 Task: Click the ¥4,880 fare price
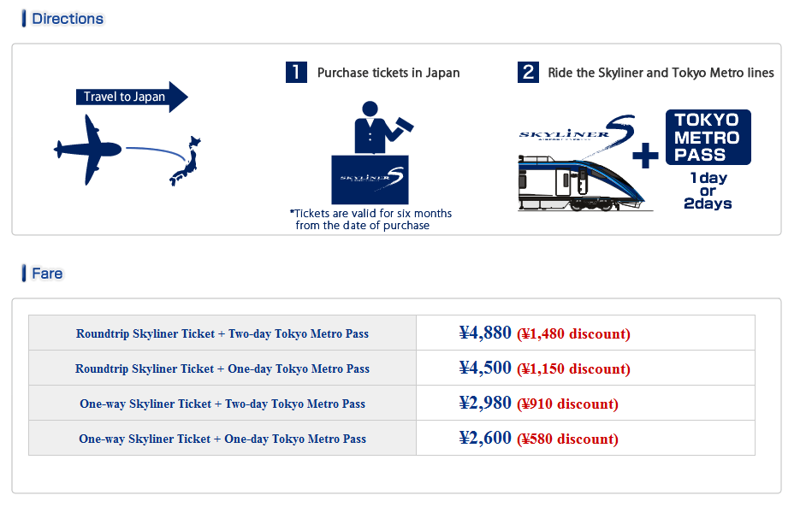coord(485,333)
